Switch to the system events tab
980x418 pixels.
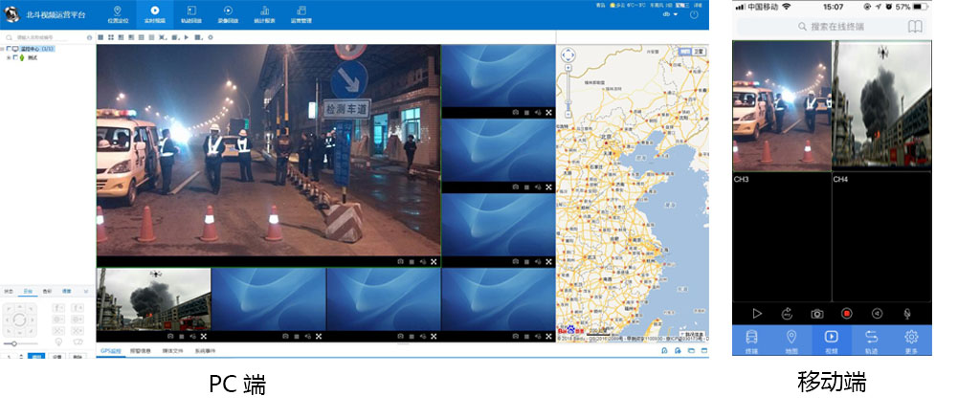(x=206, y=351)
